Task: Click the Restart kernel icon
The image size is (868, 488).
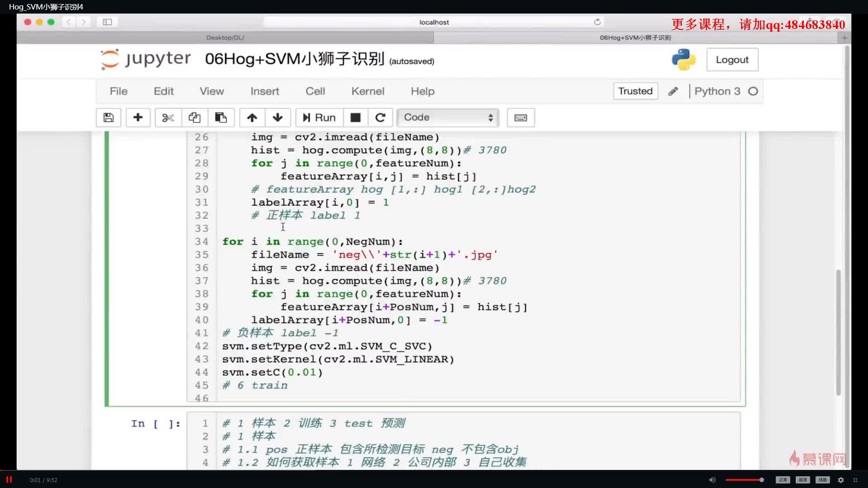Action: (380, 117)
